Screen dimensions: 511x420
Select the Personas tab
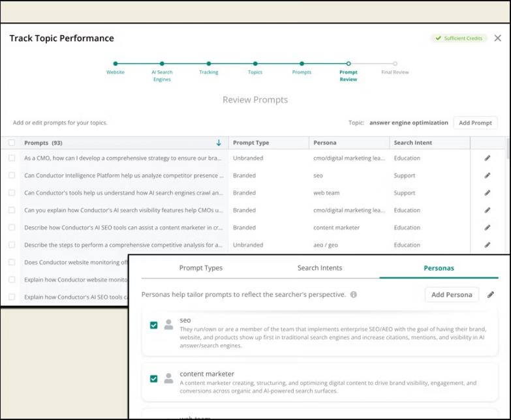[439, 268]
